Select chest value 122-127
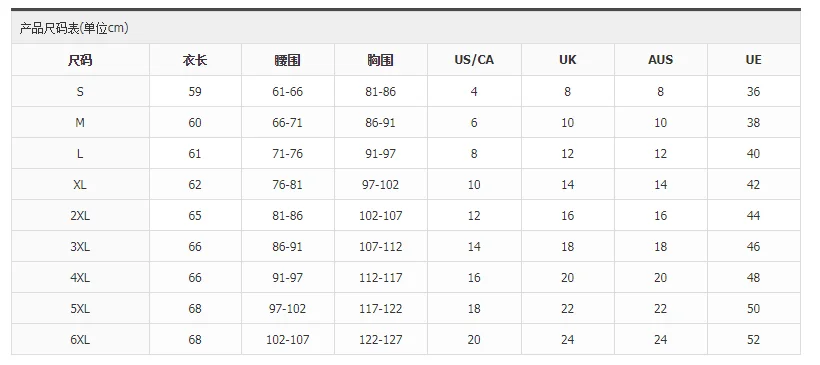The width and height of the screenshot is (820, 365). [381, 339]
